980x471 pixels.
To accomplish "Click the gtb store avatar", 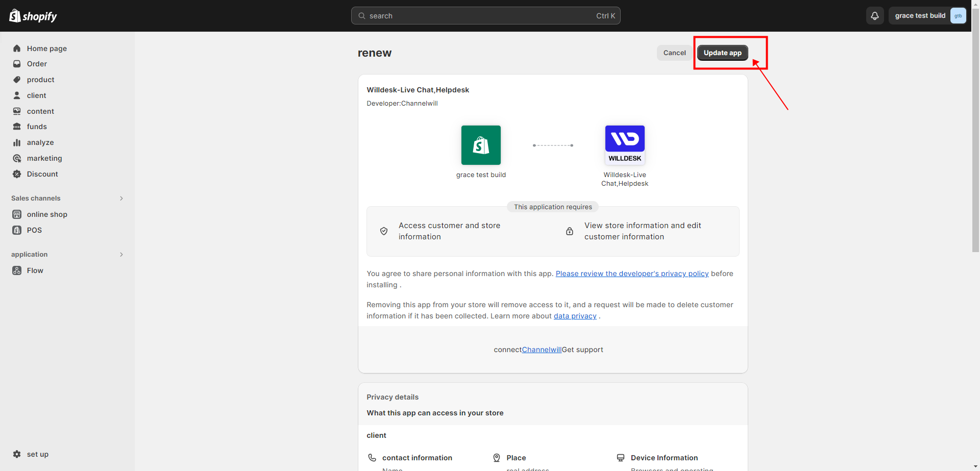I will [x=958, y=16].
